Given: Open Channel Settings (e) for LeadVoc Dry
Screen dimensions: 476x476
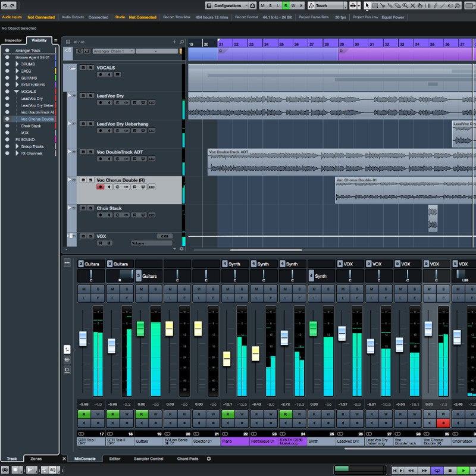Looking at the screenshot, I should (117, 103).
